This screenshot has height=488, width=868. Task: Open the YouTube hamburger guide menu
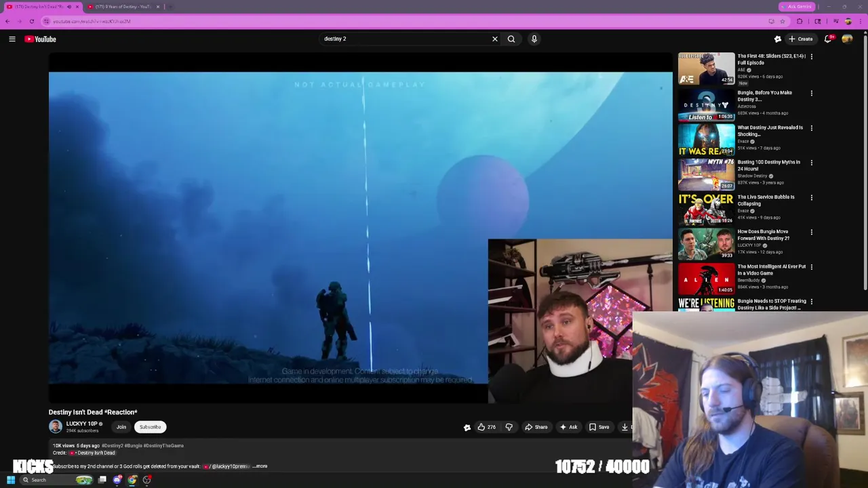[x=12, y=39]
